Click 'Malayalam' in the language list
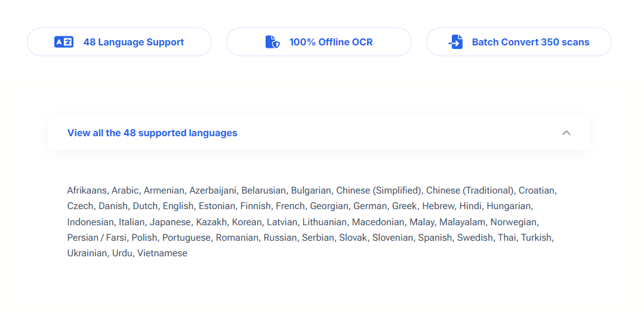644x319 pixels. pos(463,222)
